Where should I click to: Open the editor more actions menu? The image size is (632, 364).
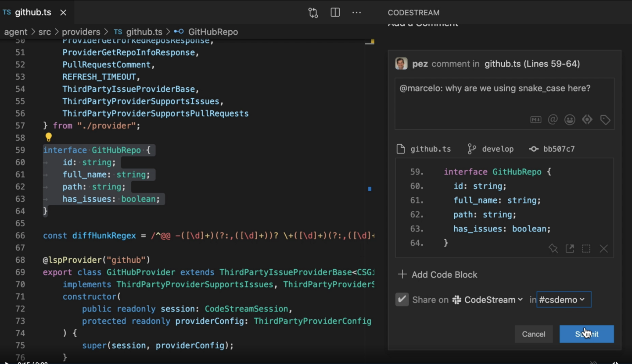coord(356,12)
